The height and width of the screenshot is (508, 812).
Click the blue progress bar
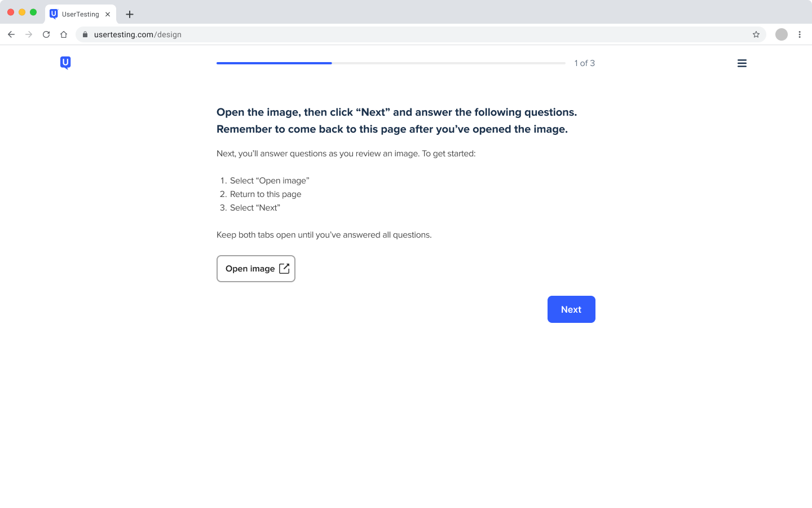(x=274, y=63)
